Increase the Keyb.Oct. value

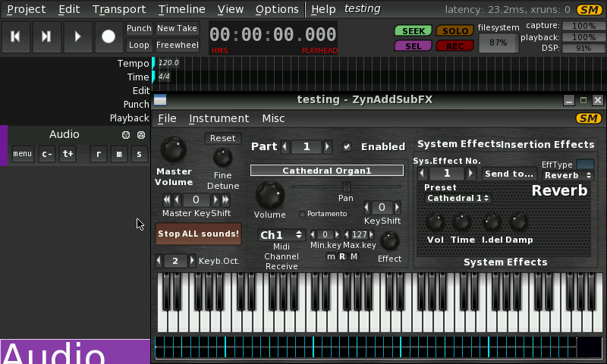pyautogui.click(x=192, y=261)
